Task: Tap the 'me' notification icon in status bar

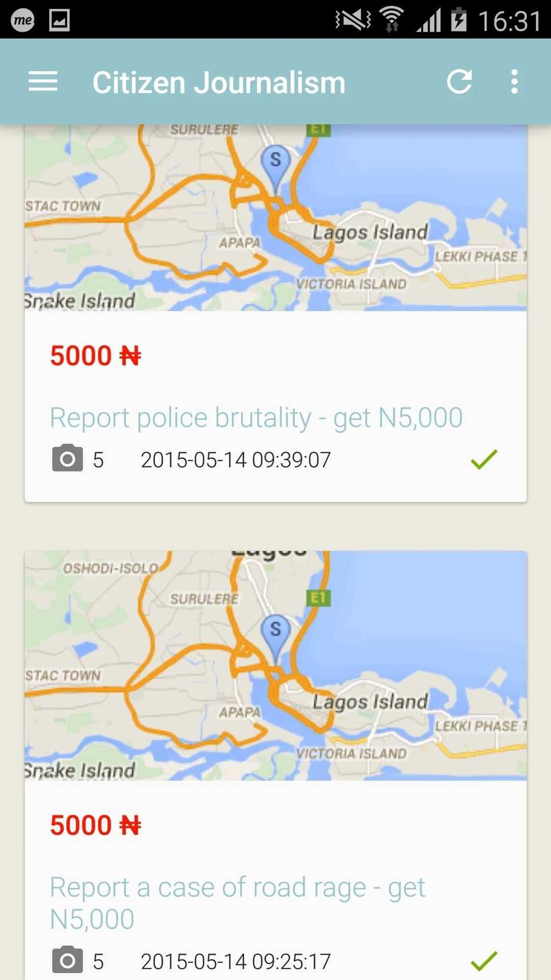Action: coord(23,20)
